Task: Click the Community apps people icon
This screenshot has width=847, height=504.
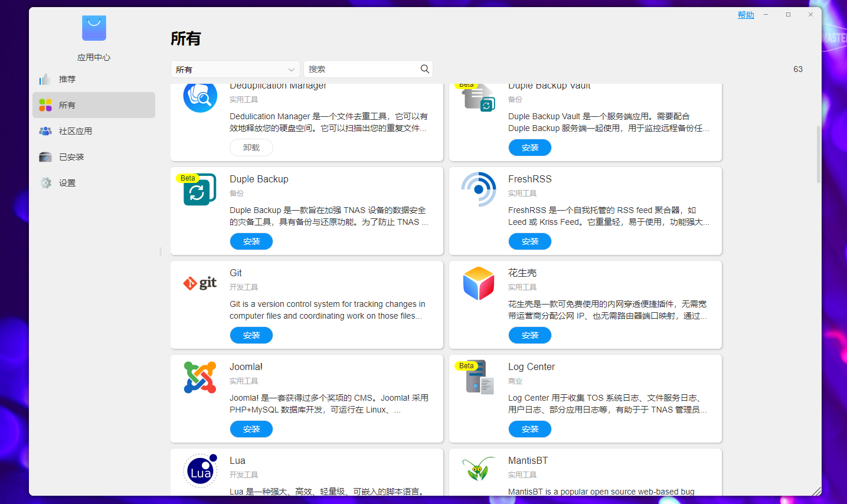Action: (x=45, y=131)
